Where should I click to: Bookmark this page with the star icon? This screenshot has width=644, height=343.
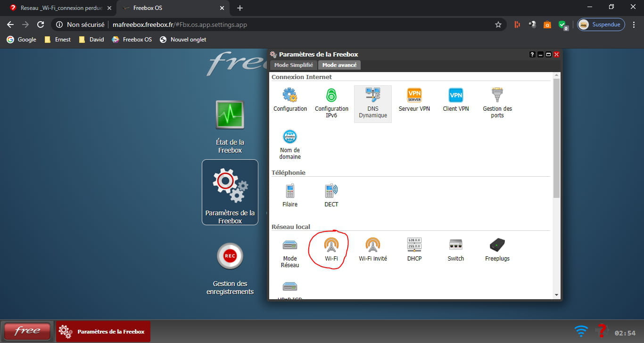tap(498, 24)
